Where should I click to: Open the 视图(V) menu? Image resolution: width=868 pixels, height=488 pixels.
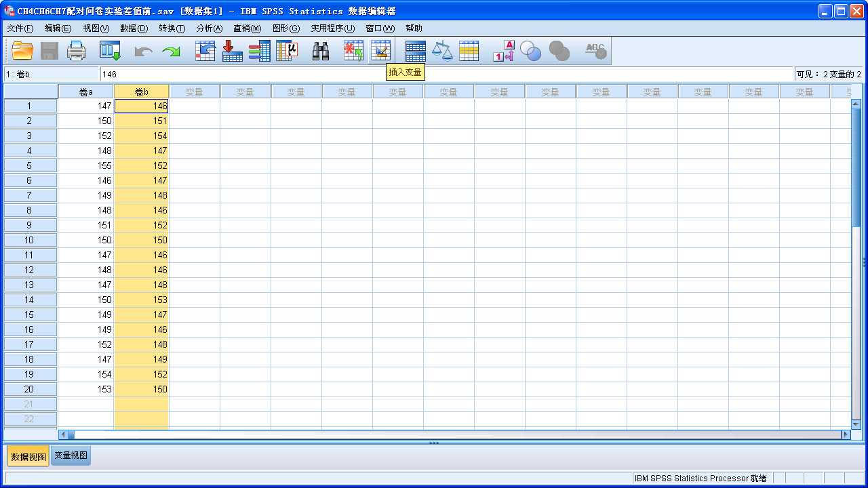[x=96, y=28]
